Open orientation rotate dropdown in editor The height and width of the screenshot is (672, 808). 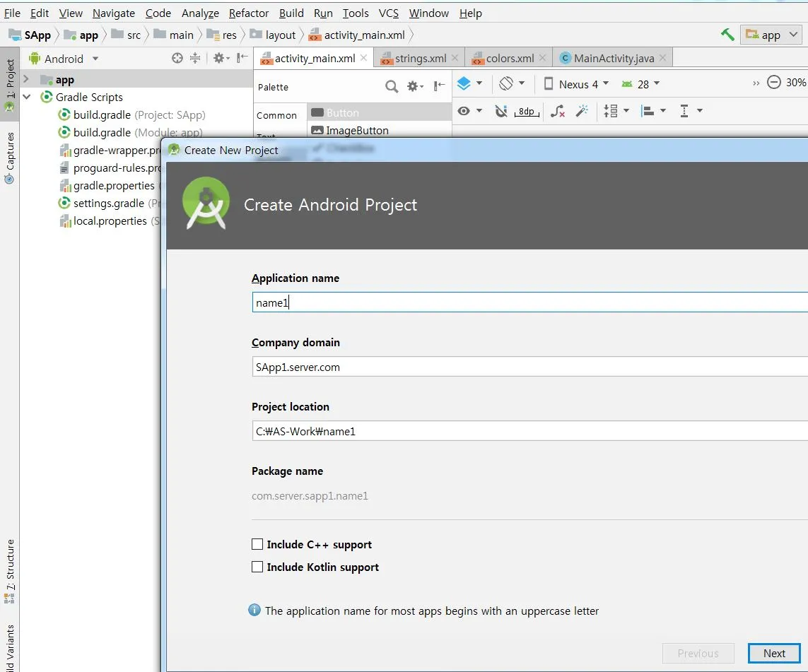[512, 83]
